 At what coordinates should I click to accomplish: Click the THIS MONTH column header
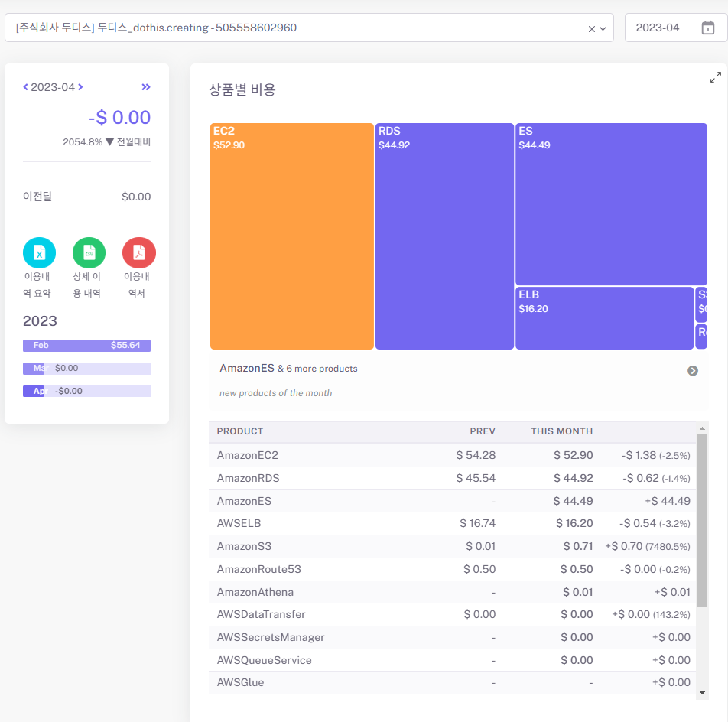(x=562, y=431)
